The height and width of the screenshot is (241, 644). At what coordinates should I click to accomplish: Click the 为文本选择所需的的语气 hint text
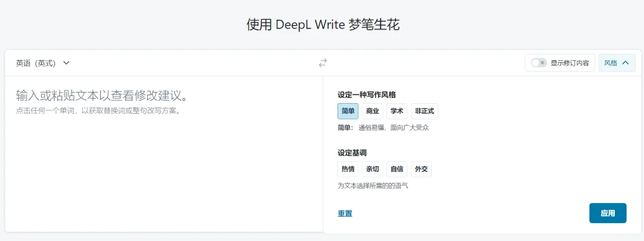click(373, 186)
